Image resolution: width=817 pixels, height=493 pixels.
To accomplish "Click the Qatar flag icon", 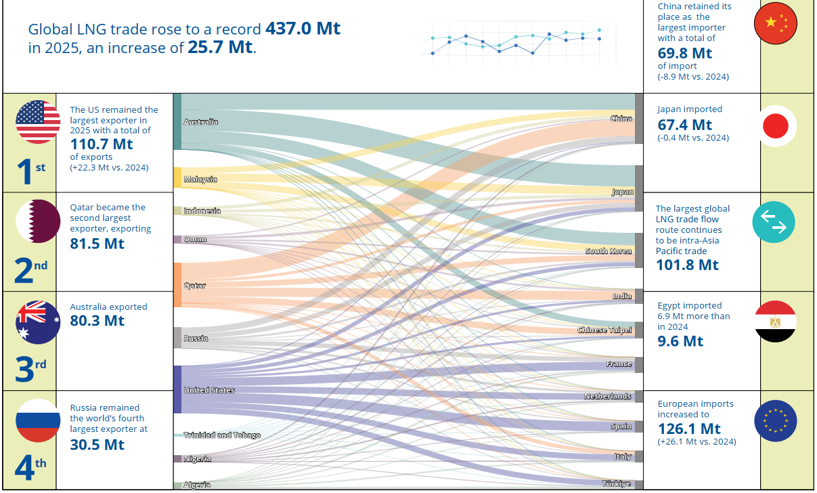I will pos(38,221).
